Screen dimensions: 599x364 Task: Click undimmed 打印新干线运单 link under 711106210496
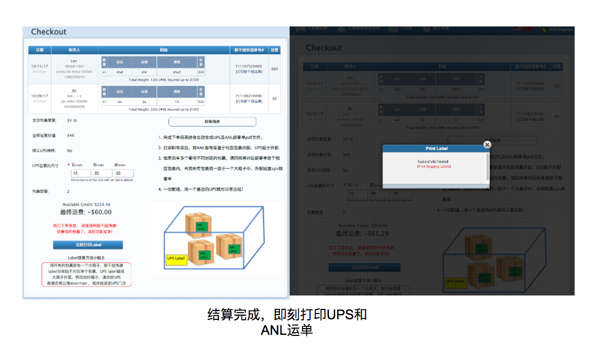point(249,101)
